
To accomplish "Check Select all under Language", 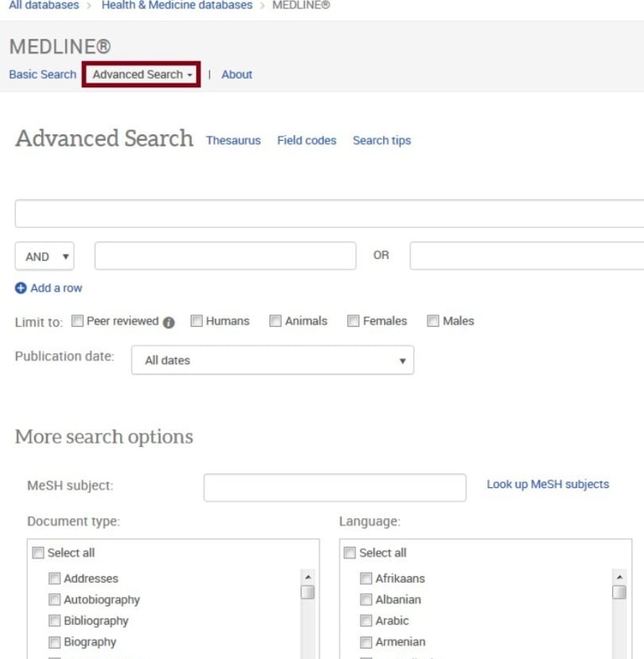I will click(350, 553).
